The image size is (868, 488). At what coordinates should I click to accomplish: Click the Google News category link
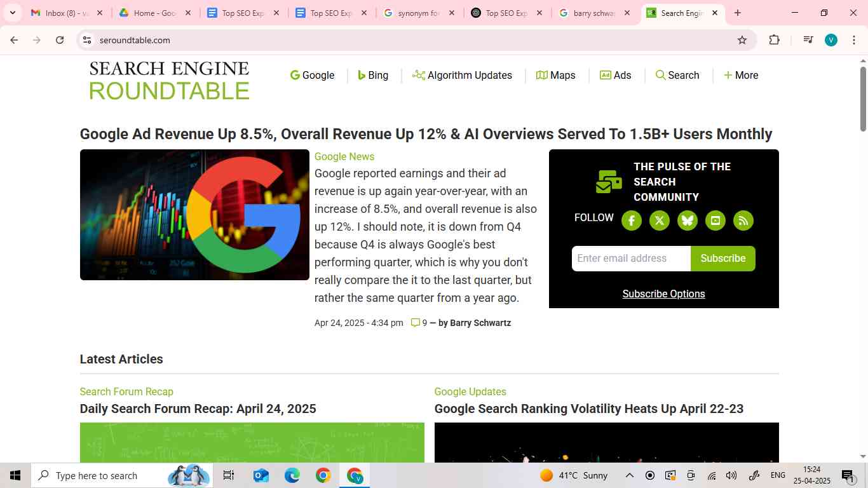point(344,156)
